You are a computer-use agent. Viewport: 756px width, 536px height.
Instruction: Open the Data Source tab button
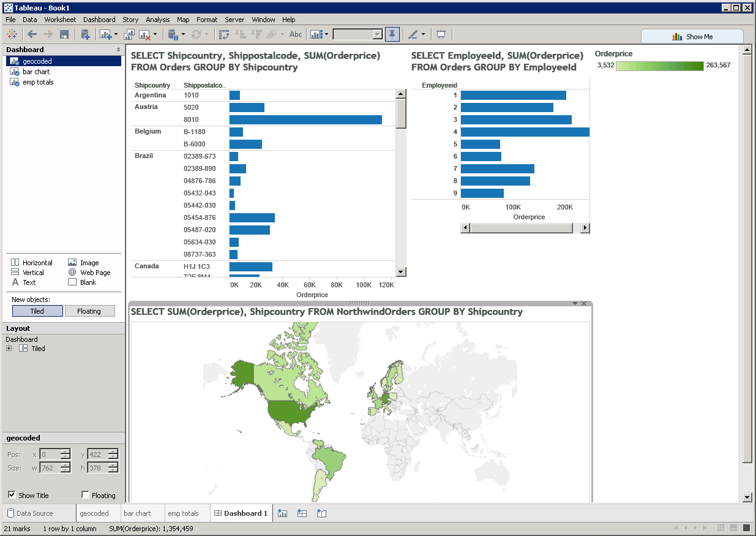34,513
